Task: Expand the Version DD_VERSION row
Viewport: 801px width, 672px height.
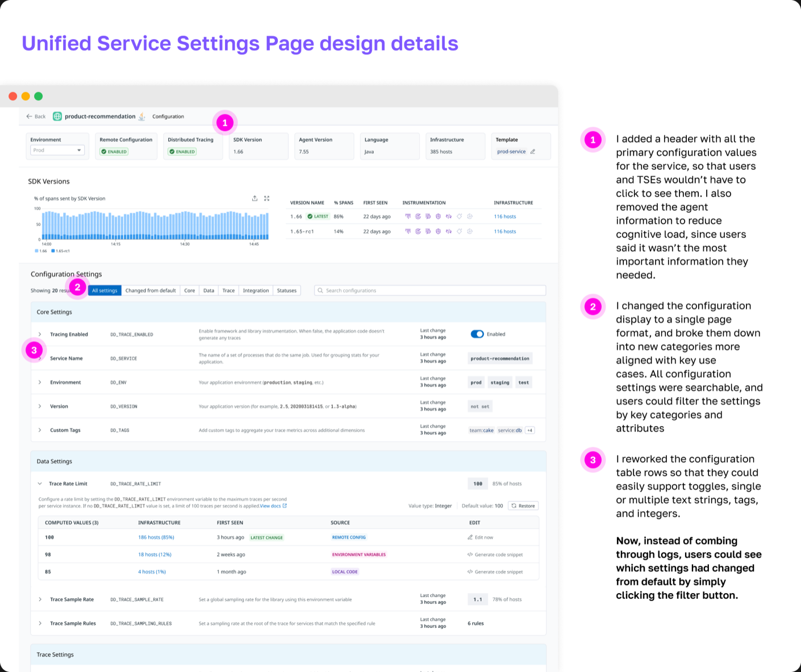Action: coord(40,406)
